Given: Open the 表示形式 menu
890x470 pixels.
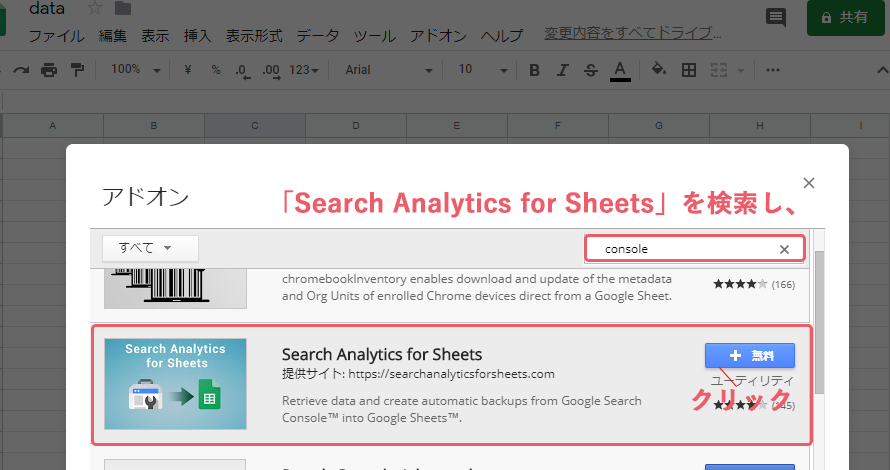Looking at the screenshot, I should click(254, 36).
